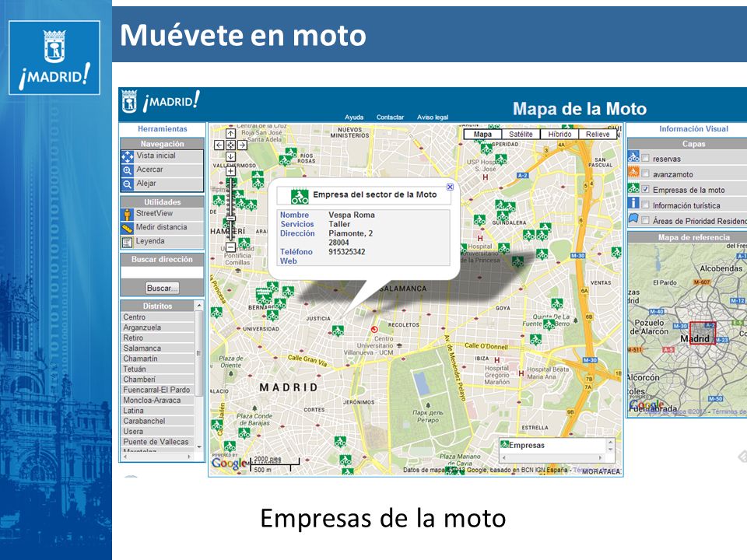
Task: Select Moncloa-Aravaca district
Action: (x=158, y=400)
